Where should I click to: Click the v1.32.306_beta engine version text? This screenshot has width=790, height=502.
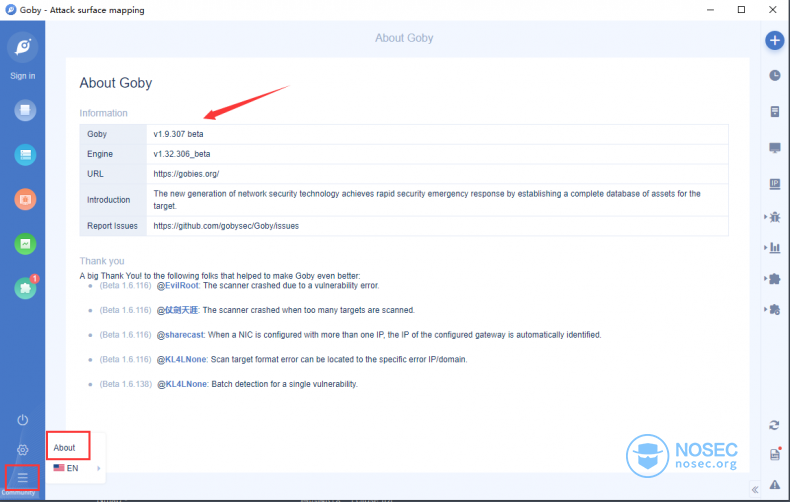[182, 154]
